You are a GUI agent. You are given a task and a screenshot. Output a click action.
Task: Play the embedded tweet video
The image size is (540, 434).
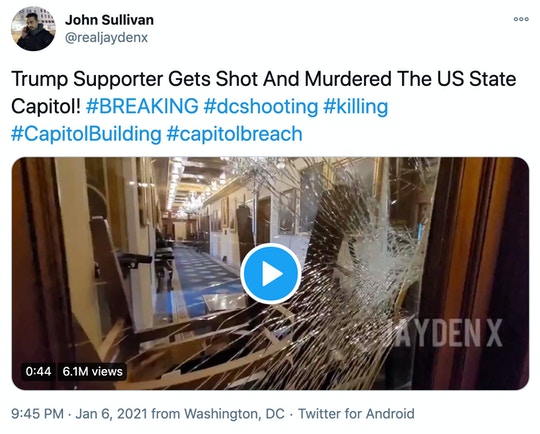coord(271,274)
